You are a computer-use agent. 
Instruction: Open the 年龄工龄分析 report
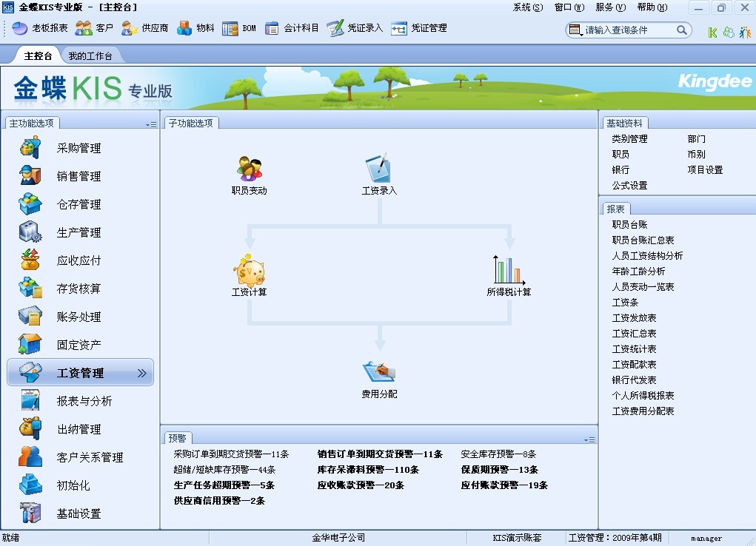point(638,272)
